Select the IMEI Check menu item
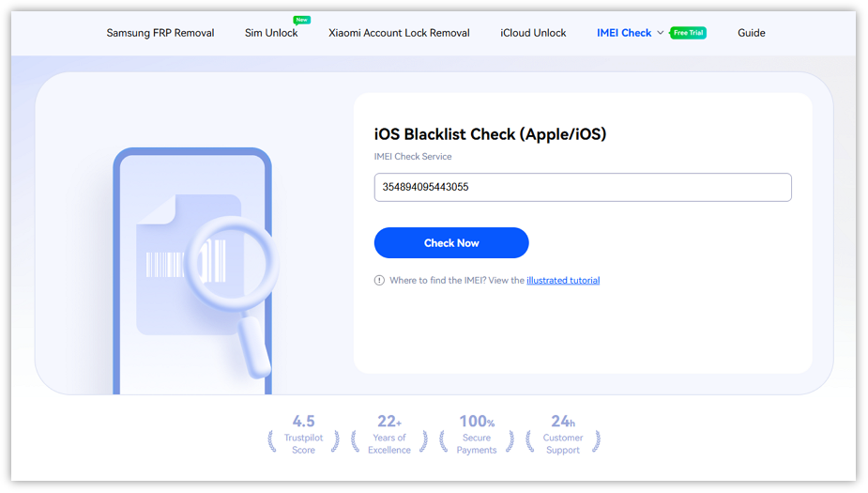This screenshot has width=868, height=493. pos(624,33)
